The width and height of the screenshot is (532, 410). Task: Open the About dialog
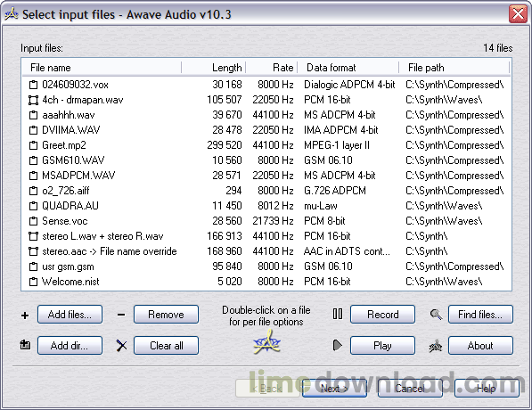click(x=480, y=346)
